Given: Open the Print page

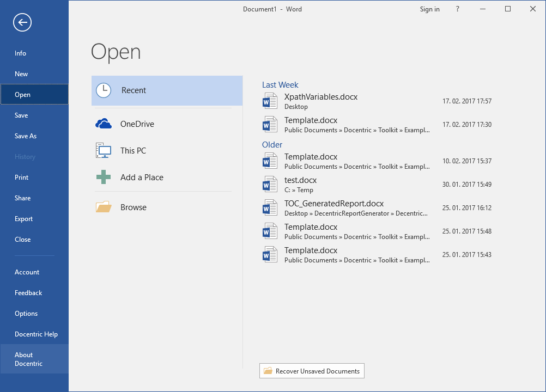Looking at the screenshot, I should [34, 177].
